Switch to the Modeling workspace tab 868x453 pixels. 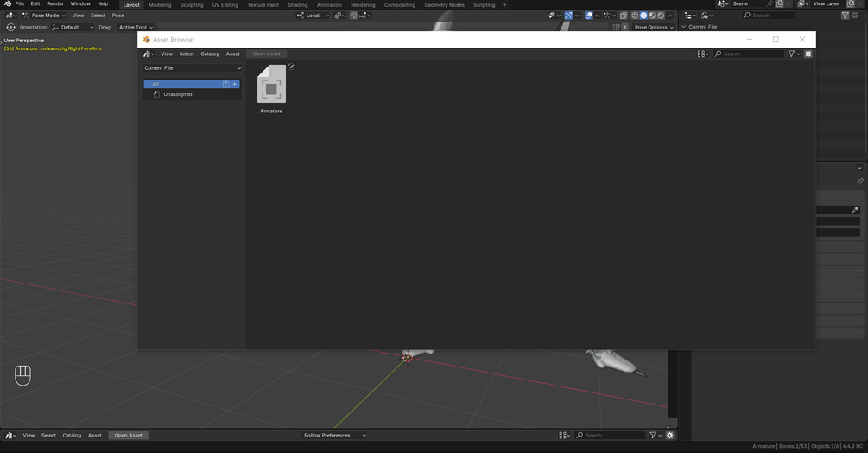tap(160, 5)
